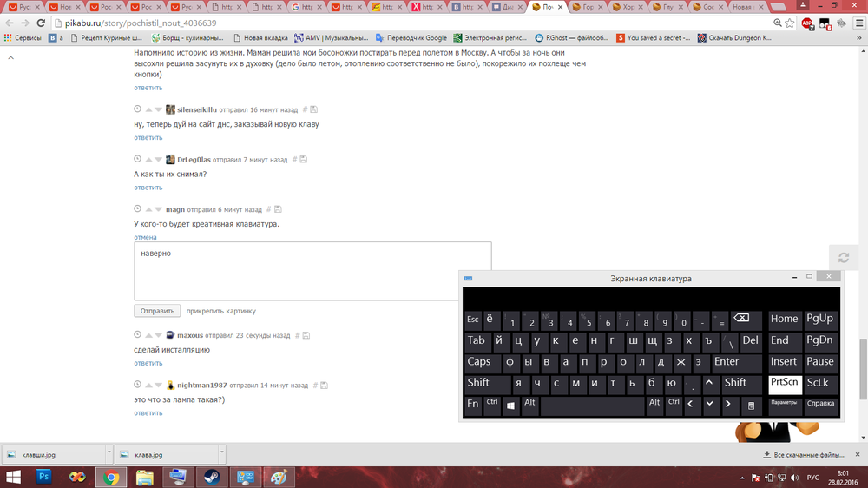Expand the hidden system tray icons
The image size is (868, 488).
(x=742, y=478)
